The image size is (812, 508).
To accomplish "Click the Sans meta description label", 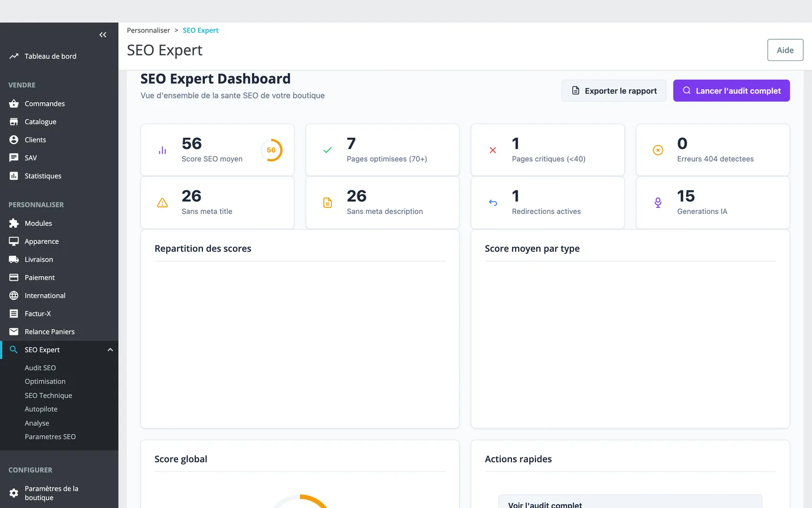I will click(385, 211).
